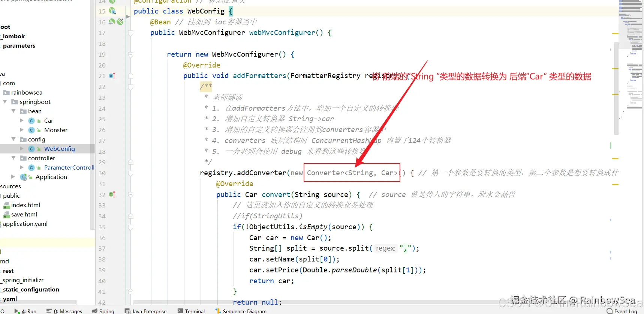Image resolution: width=644 pixels, height=314 pixels.
Task: Click the WebConfig class icon in project tree
Action: pyautogui.click(x=31, y=149)
